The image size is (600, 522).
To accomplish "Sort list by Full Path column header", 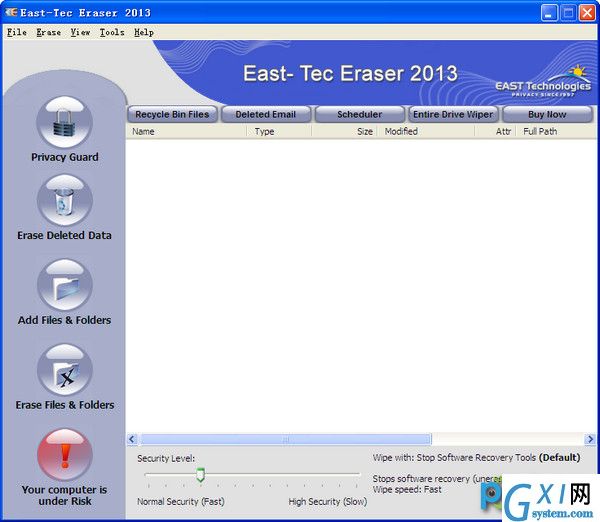I will tap(556, 132).
